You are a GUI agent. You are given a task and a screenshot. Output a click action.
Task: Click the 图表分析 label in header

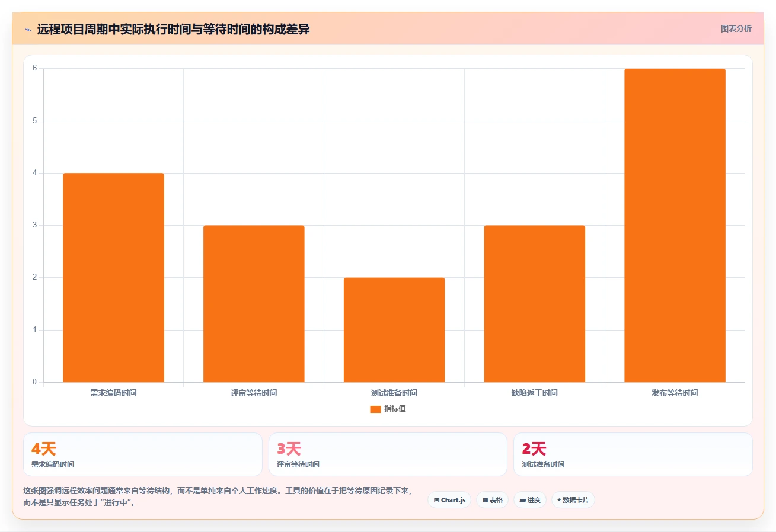(736, 28)
